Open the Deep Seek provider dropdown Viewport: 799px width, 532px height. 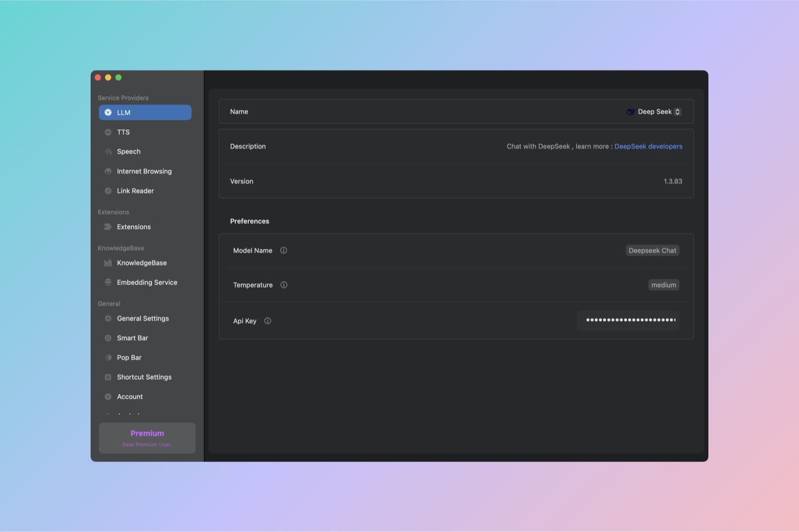[x=654, y=112]
